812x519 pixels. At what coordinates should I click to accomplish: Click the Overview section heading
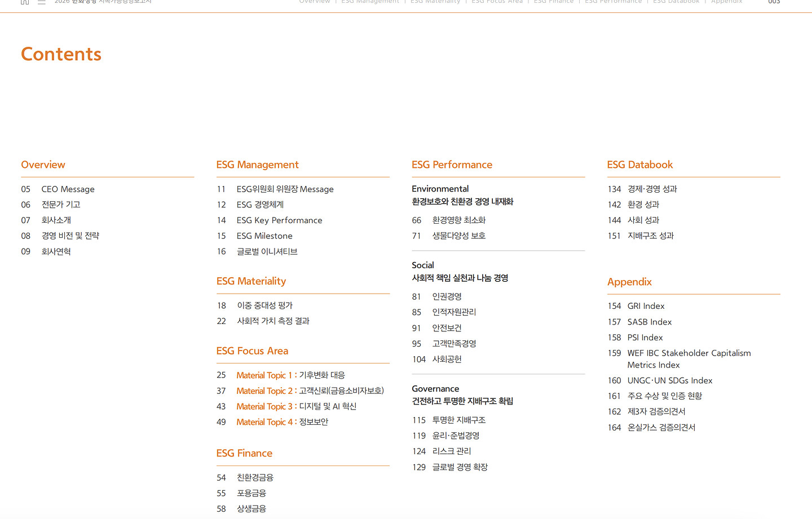(x=43, y=165)
